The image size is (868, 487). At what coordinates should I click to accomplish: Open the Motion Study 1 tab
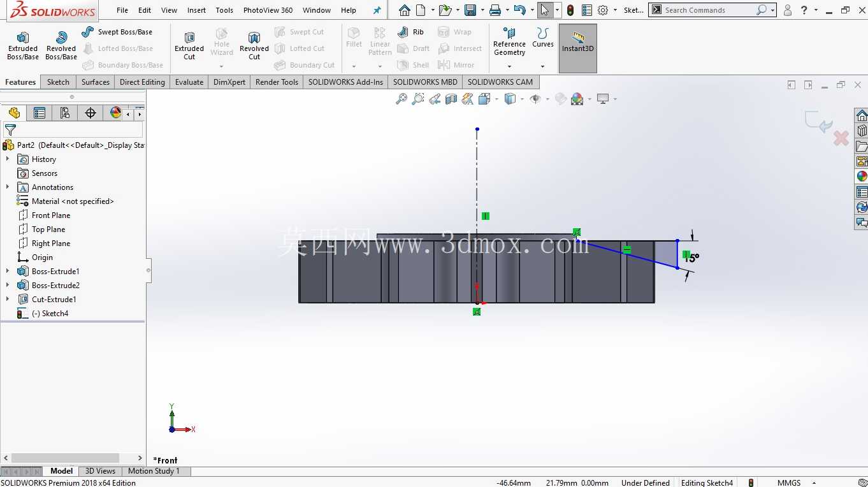click(x=154, y=471)
